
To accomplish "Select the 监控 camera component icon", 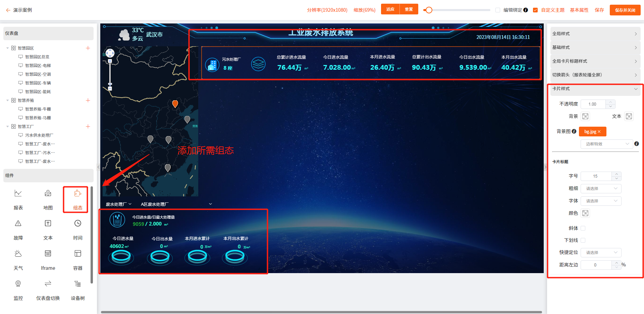I will pos(18,284).
